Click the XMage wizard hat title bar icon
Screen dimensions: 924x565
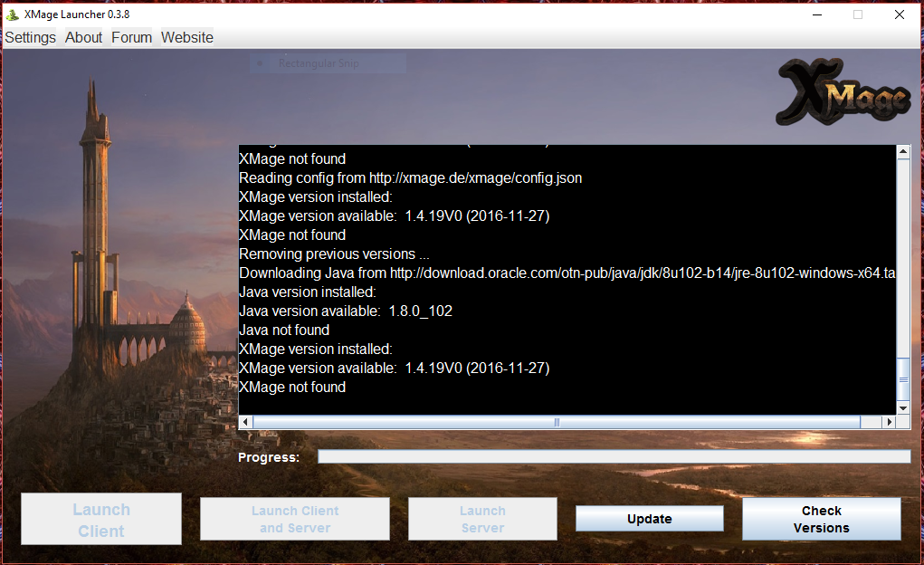(x=13, y=14)
